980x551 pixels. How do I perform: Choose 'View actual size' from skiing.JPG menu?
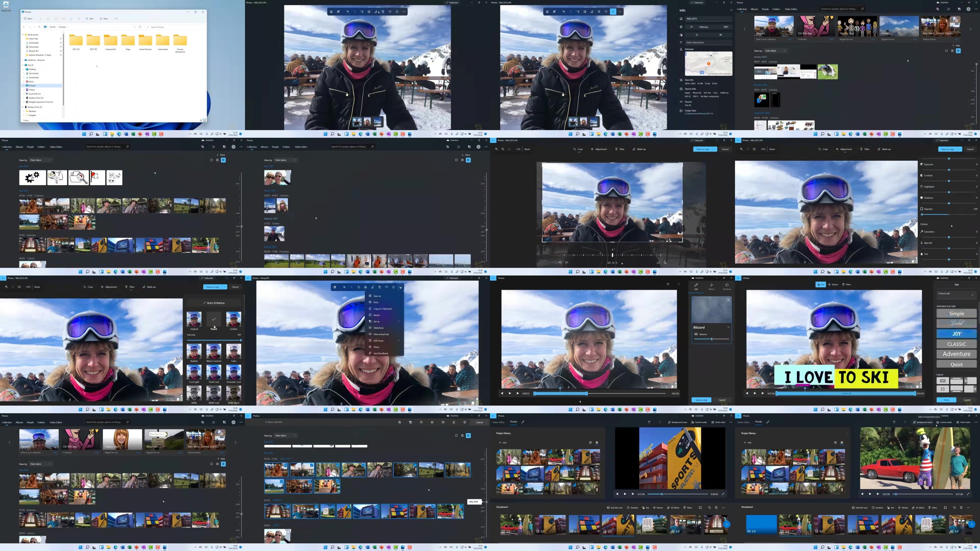[x=384, y=334]
